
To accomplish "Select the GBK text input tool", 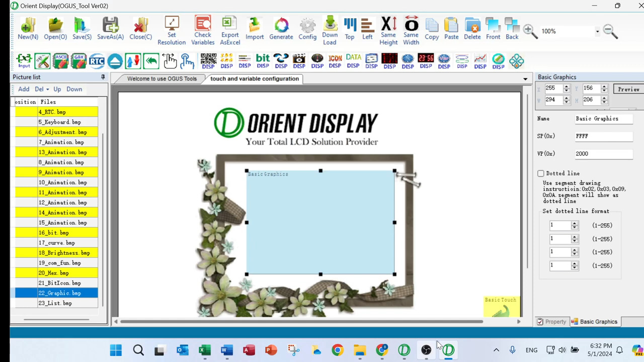I will [78, 61].
